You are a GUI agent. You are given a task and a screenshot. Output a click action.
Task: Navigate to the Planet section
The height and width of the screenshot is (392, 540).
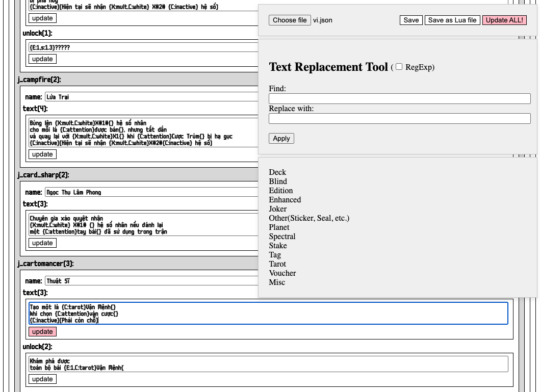coord(279,227)
